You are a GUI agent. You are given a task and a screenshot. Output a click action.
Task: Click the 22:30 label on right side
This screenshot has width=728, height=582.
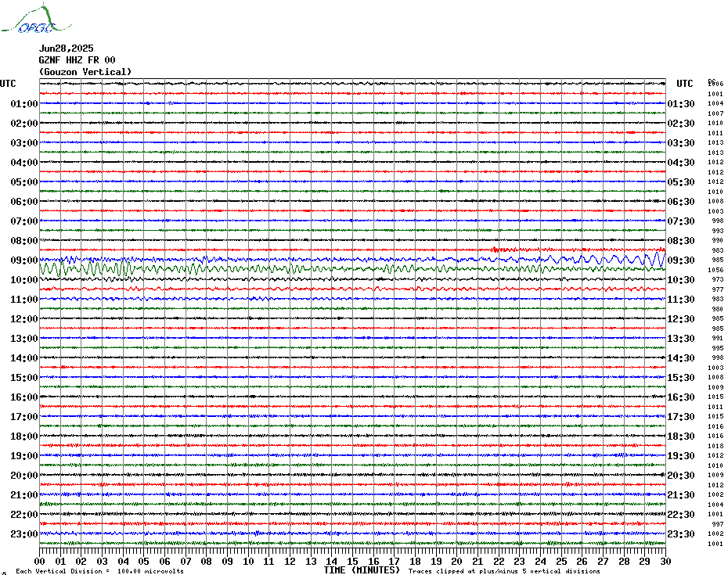tap(681, 514)
